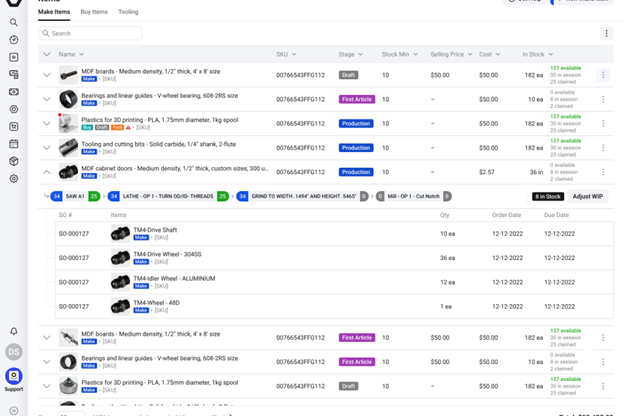Toggle expand-all chevron in table header
This screenshot has height=416, width=624.
(x=47, y=54)
